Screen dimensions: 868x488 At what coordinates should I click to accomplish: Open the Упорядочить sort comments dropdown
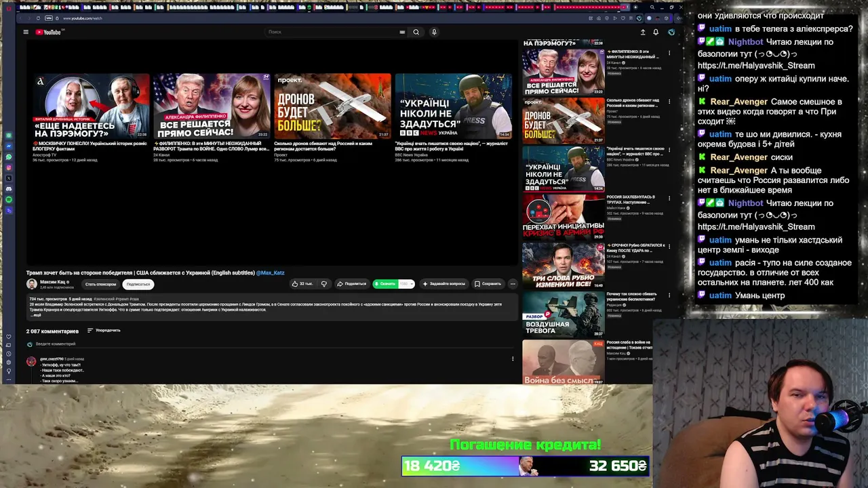click(104, 331)
